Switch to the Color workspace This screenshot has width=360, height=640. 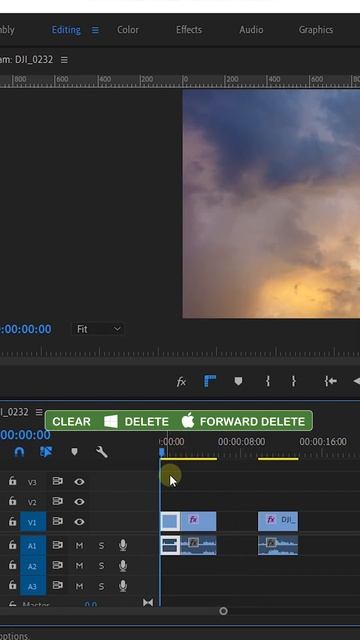pyautogui.click(x=128, y=30)
